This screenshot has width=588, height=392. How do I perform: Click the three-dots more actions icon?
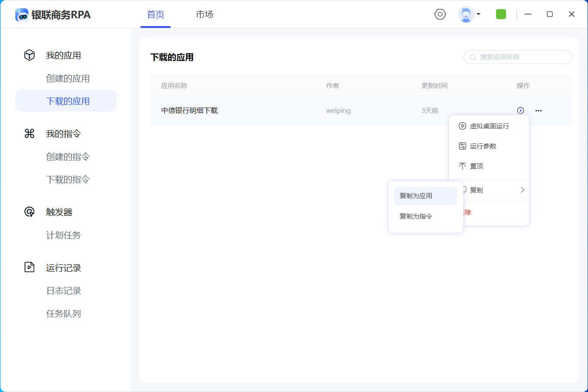pyautogui.click(x=538, y=111)
